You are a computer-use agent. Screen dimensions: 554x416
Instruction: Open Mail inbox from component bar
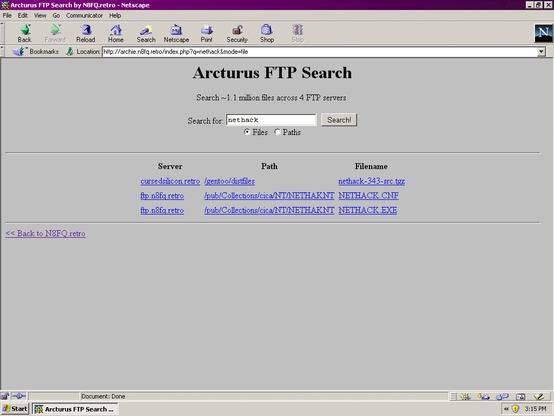[484, 397]
